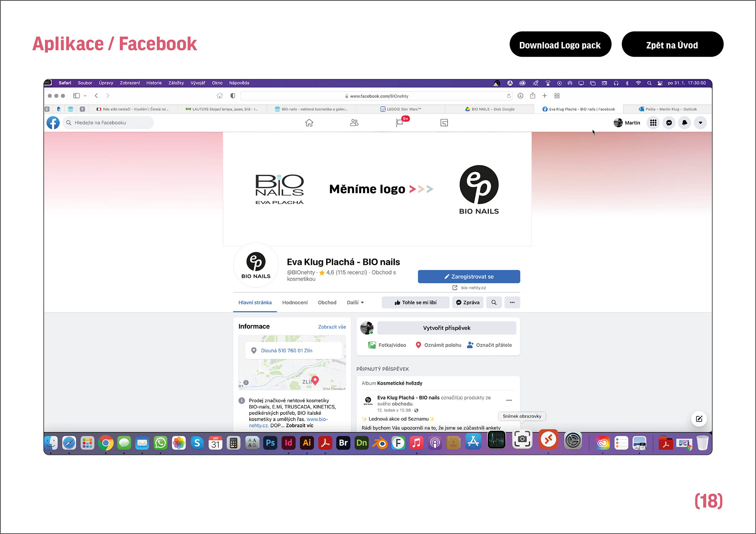This screenshot has height=534, width=756.
Task: Open the Dlouhá 510 760 01 Zlín address
Action: click(287, 351)
